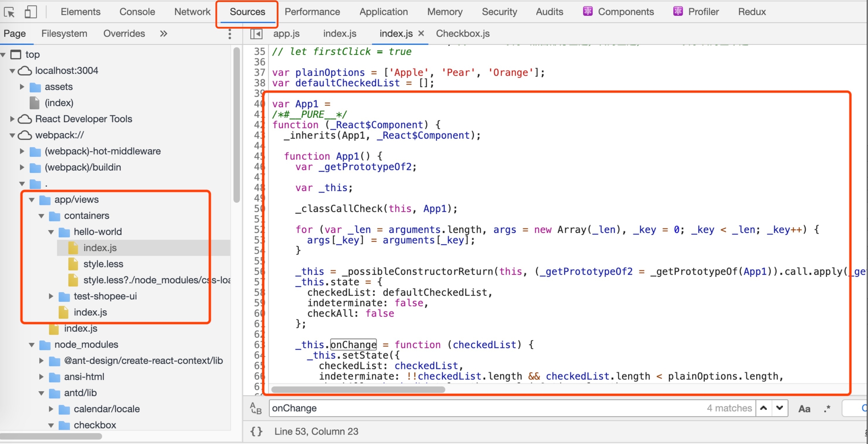Collapse the hello-world folder
Viewport: 868px width, 444px height.
(x=51, y=232)
